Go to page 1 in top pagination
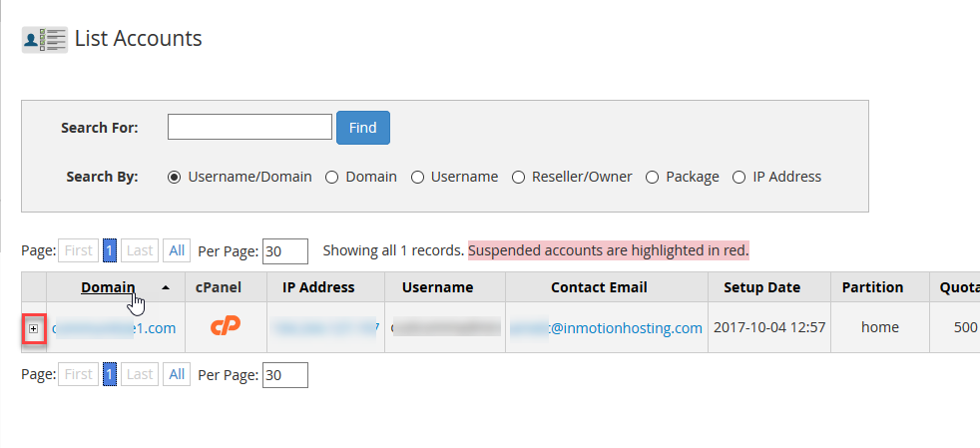Screen dimensions: 980x448 coord(110,250)
